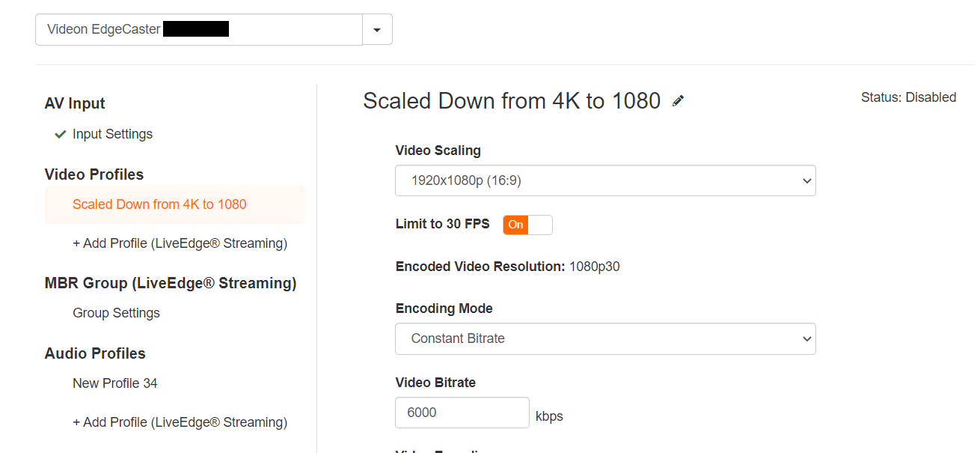The height and width of the screenshot is (453, 980).
Task: Open the device selector caret dropdown
Action: [377, 29]
